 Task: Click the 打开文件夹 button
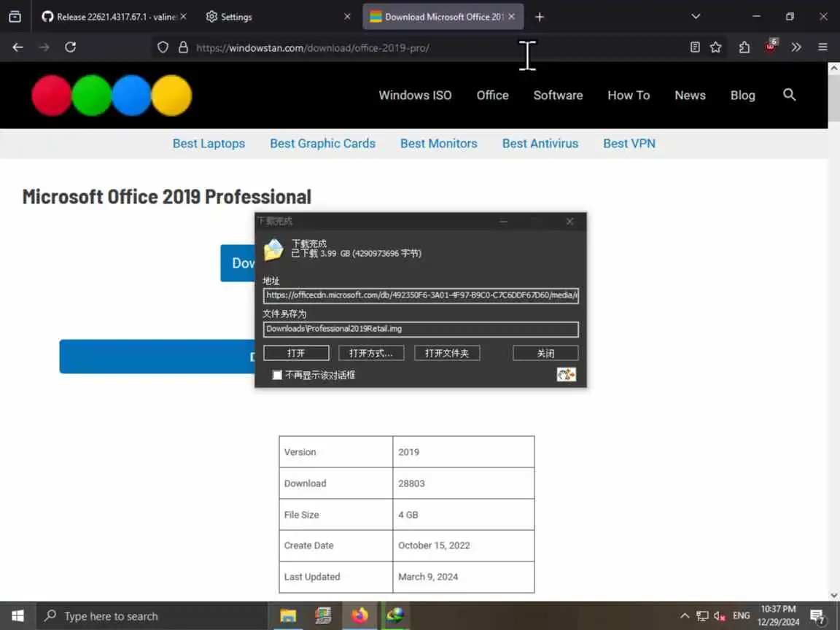[447, 353]
